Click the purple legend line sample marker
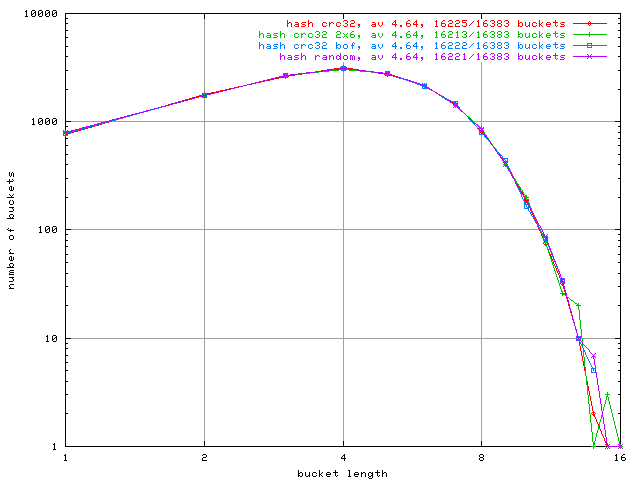 point(589,57)
